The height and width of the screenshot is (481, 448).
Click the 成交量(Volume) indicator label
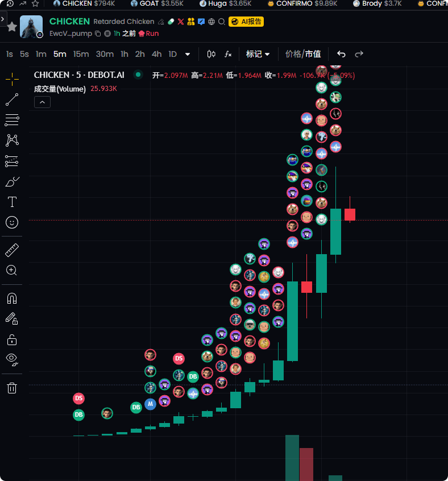pos(60,89)
